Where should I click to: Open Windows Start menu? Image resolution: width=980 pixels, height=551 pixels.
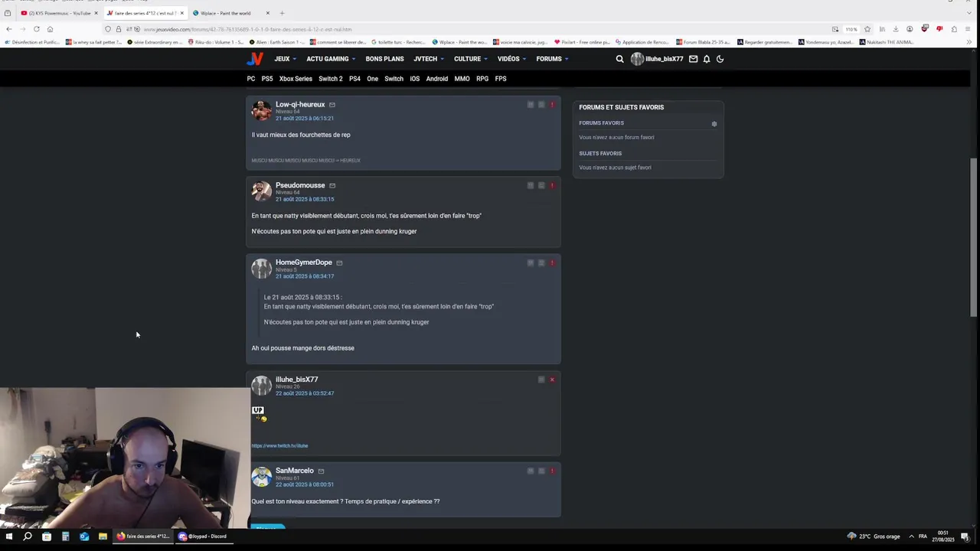pos(9,536)
